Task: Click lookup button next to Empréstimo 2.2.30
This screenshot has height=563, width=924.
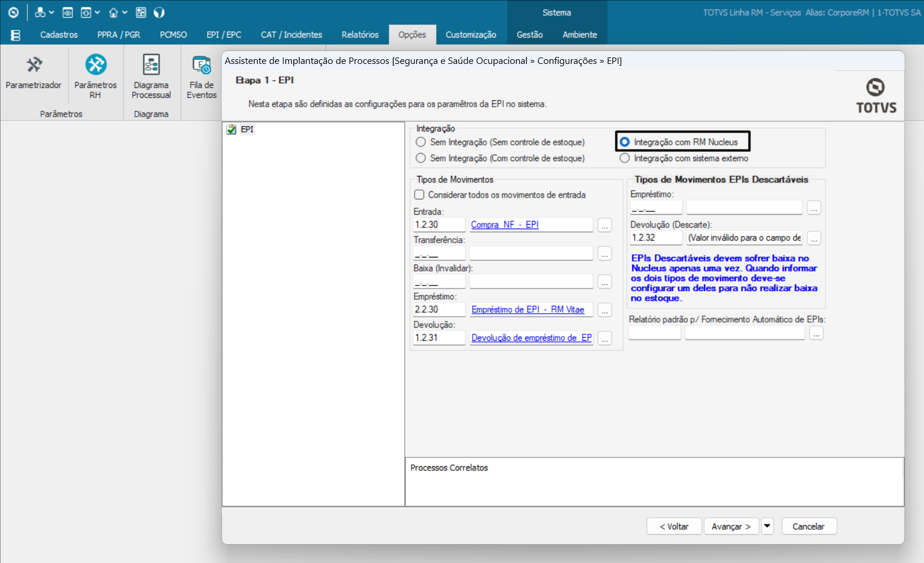Action: pyautogui.click(x=605, y=310)
